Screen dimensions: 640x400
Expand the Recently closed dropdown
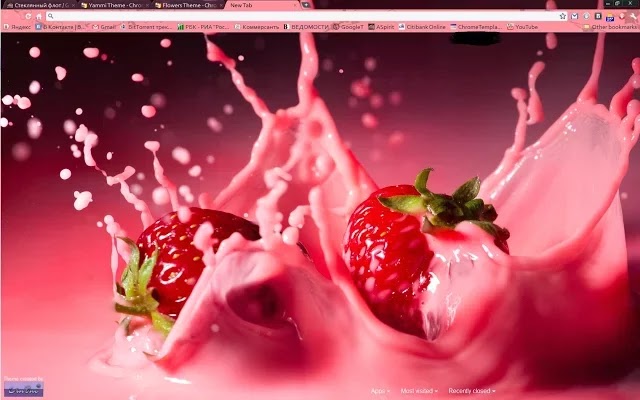(x=472, y=391)
